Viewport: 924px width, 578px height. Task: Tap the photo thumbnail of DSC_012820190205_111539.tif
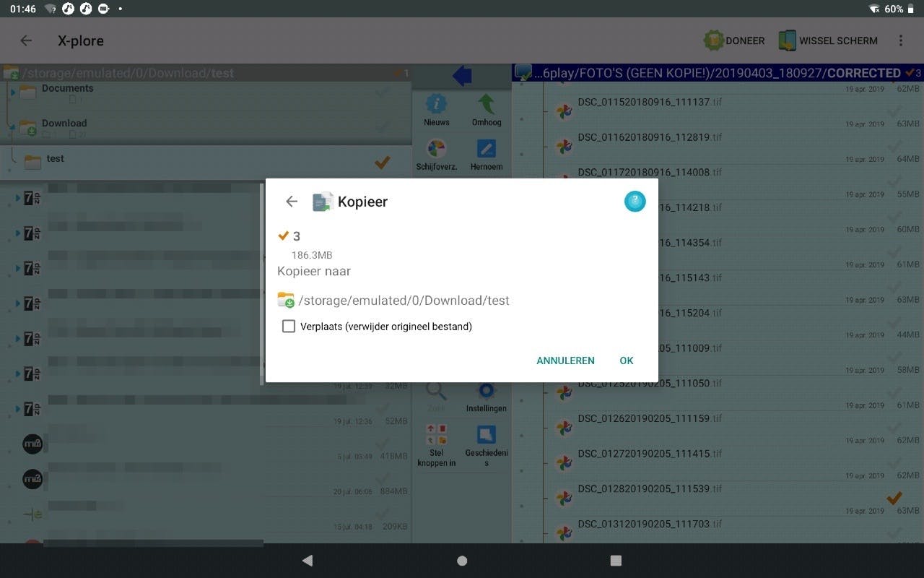pos(563,498)
